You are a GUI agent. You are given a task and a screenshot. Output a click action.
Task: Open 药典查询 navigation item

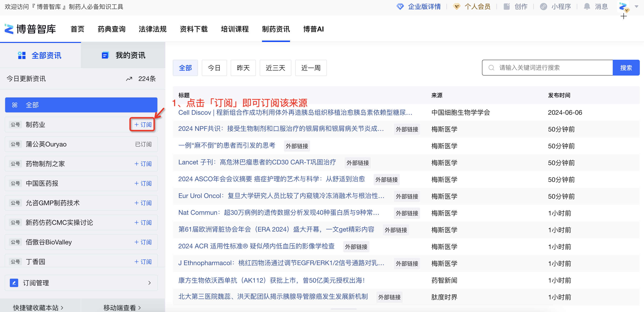click(112, 29)
